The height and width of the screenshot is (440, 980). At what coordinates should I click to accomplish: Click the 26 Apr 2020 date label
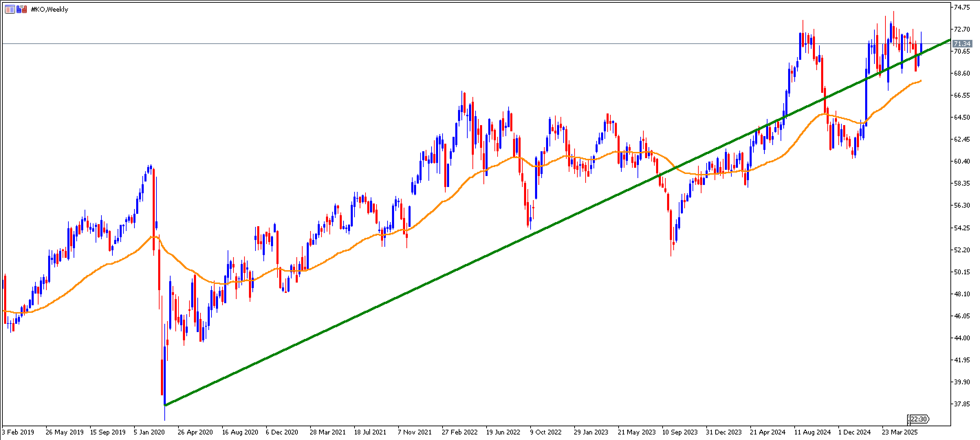coord(195,432)
